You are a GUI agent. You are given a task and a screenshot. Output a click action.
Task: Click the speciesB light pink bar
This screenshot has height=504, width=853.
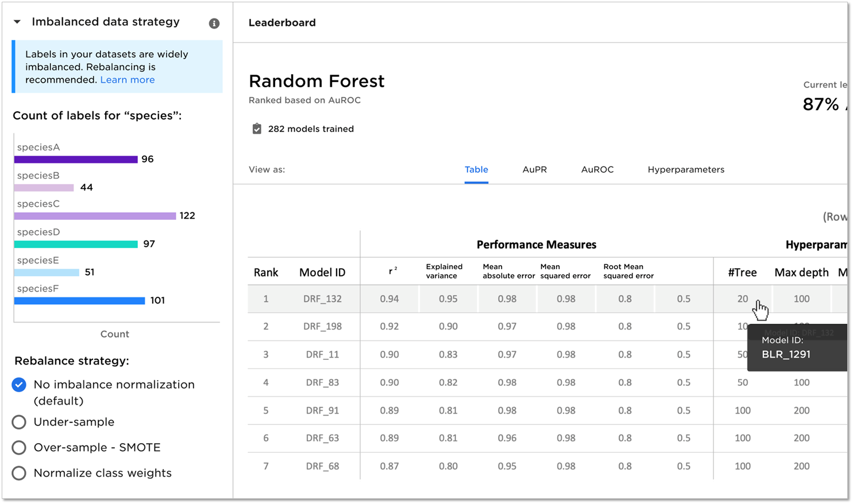tap(44, 188)
